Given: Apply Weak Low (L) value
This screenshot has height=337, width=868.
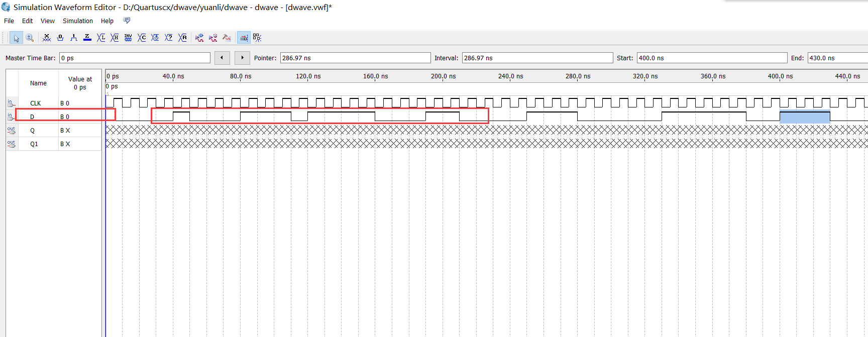Looking at the screenshot, I should [x=101, y=38].
